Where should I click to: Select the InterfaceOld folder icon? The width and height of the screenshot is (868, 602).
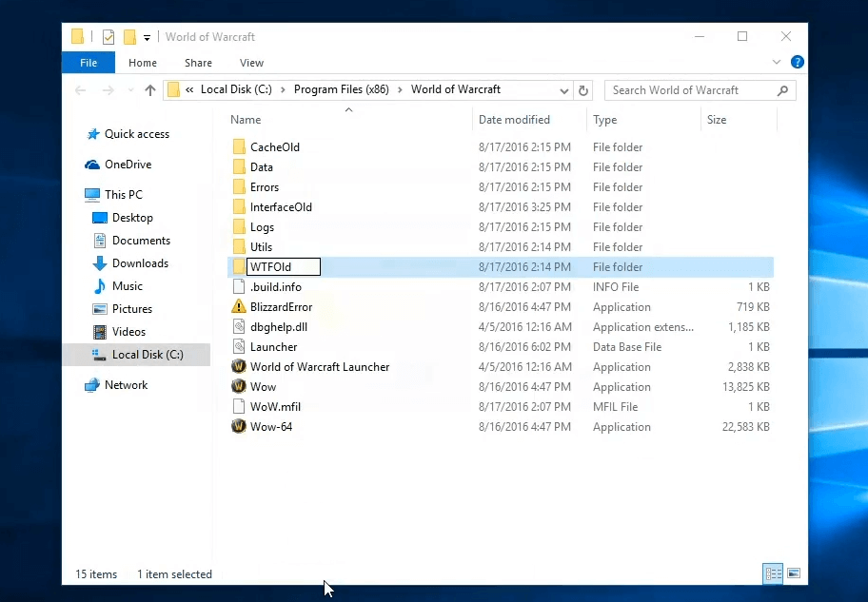point(239,207)
